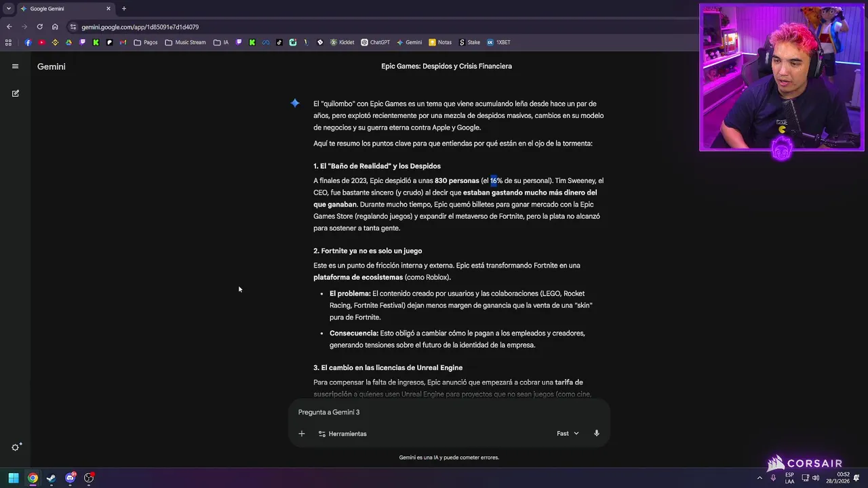Click heading 1. El "Baño de Realidad" y los Despidos
Viewport: 868px width, 488px height.
(x=377, y=166)
